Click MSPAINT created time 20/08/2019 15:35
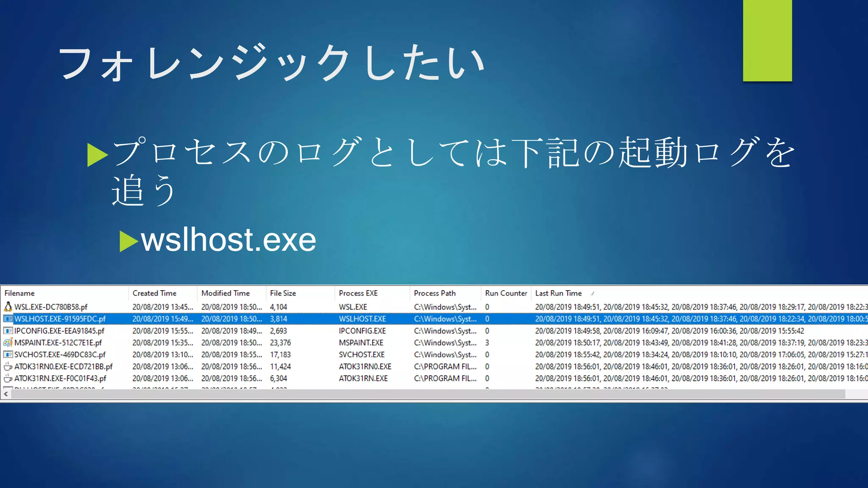The height and width of the screenshot is (488, 868). pos(163,342)
